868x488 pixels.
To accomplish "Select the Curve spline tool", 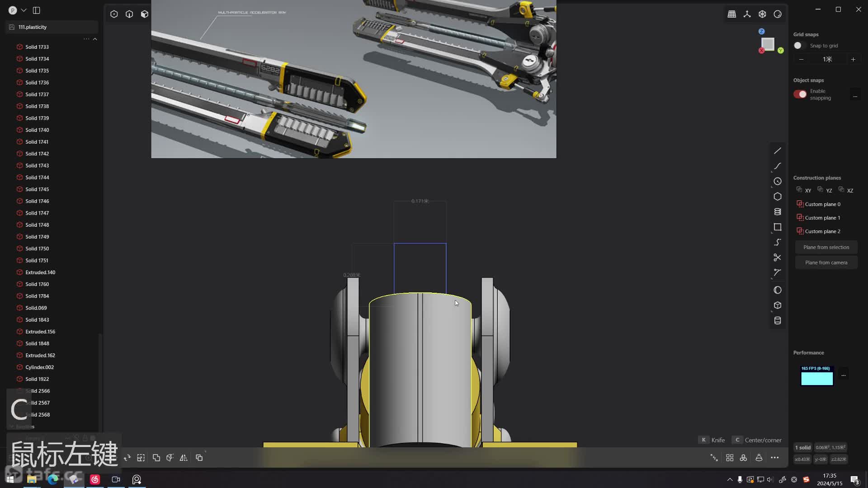I will [x=778, y=166].
